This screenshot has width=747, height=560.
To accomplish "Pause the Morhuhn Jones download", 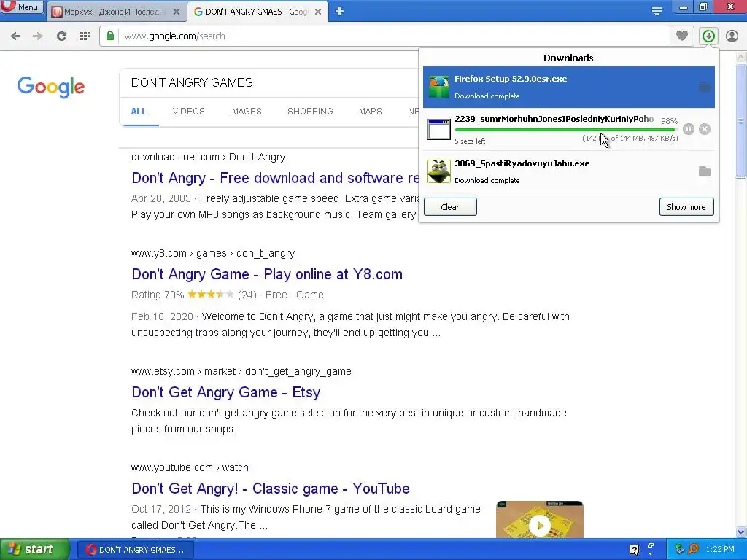I will tap(689, 129).
